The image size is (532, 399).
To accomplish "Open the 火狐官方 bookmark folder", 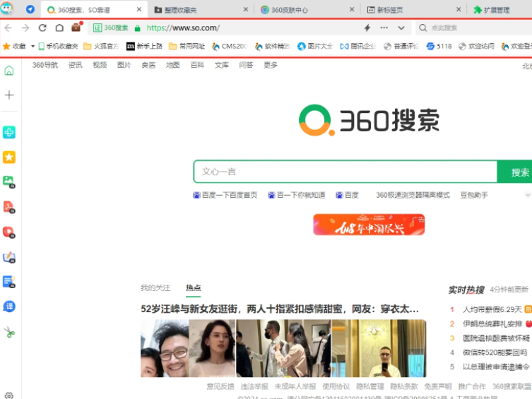I will [101, 46].
